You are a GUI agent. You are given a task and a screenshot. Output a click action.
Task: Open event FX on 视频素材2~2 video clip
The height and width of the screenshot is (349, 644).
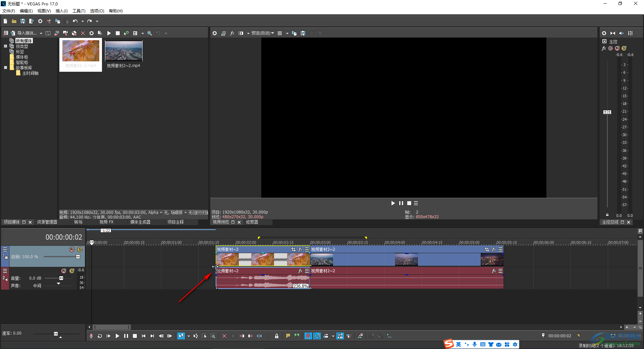coord(494,249)
